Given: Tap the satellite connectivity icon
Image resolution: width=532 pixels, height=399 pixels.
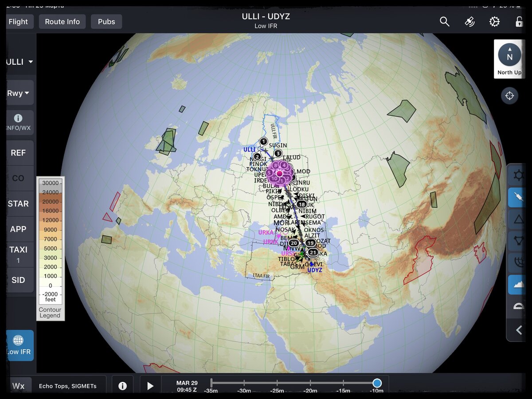Looking at the screenshot, I should coord(469,22).
